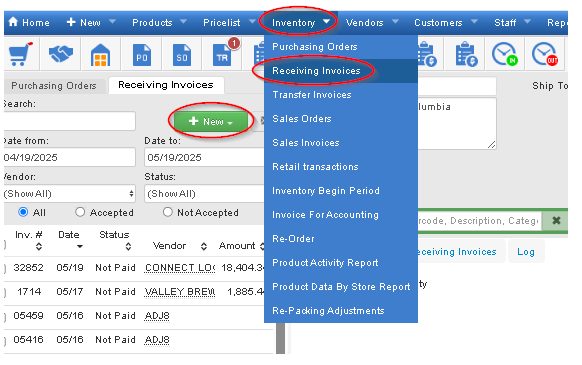Image resolution: width=582 pixels, height=365 pixels.
Task: Choose Purchasing Orders from Inventory menu
Action: click(x=341, y=47)
